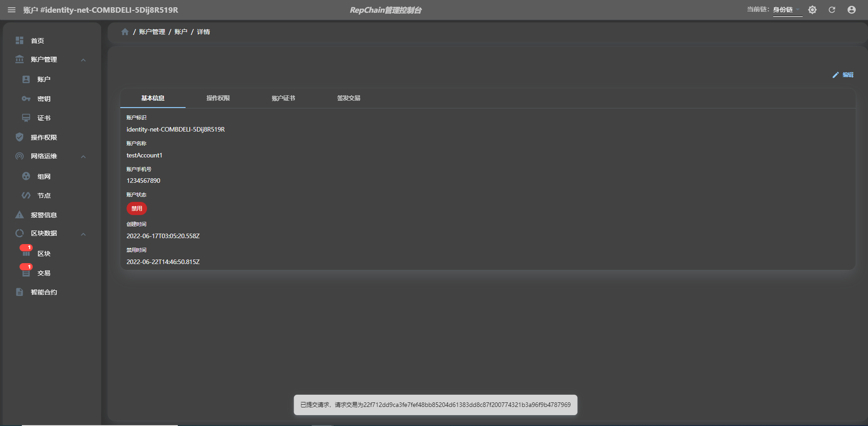
Task: Switch to the 基本信息 tab
Action: coord(153,98)
